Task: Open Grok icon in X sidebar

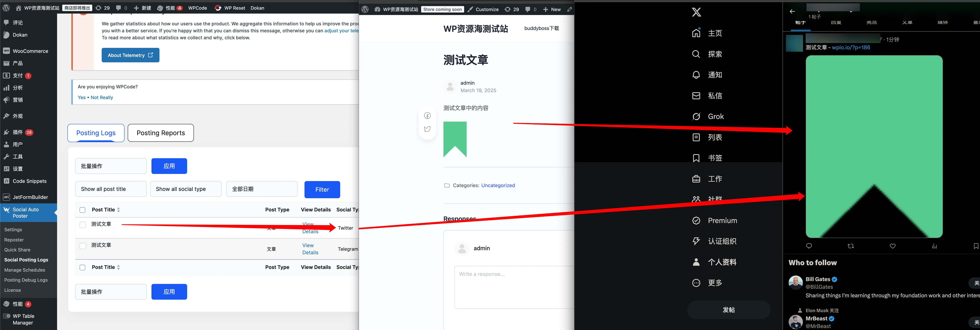Action: (x=696, y=117)
